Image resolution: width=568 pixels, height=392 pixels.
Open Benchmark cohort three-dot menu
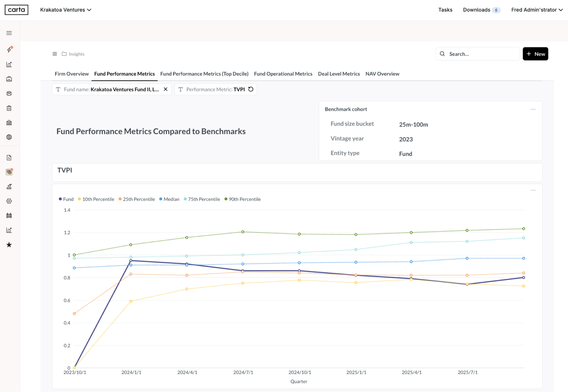point(533,109)
